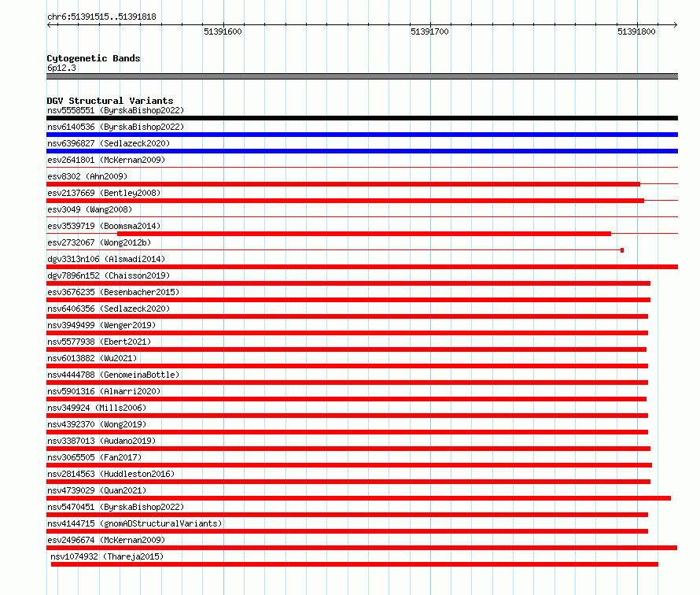This screenshot has width=700, height=595.
Task: Open dgv3313n106 (Alsmadi2014) label
Action: (106, 259)
